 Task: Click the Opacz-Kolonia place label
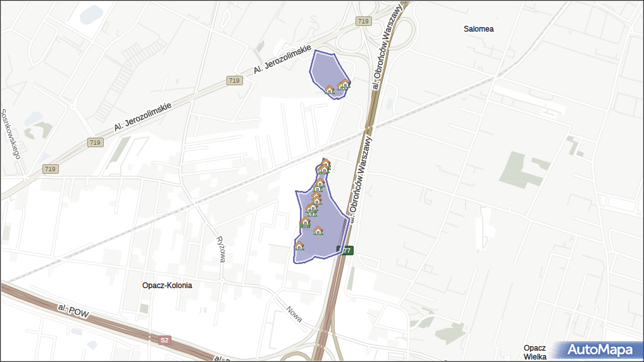pyautogui.click(x=167, y=286)
